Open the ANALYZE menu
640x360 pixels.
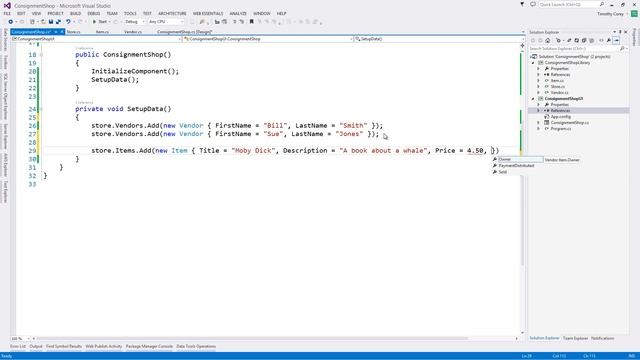(238, 13)
